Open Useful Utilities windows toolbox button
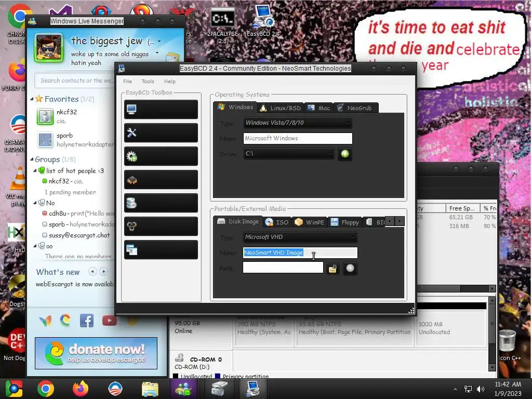532x399 pixels. (x=161, y=250)
